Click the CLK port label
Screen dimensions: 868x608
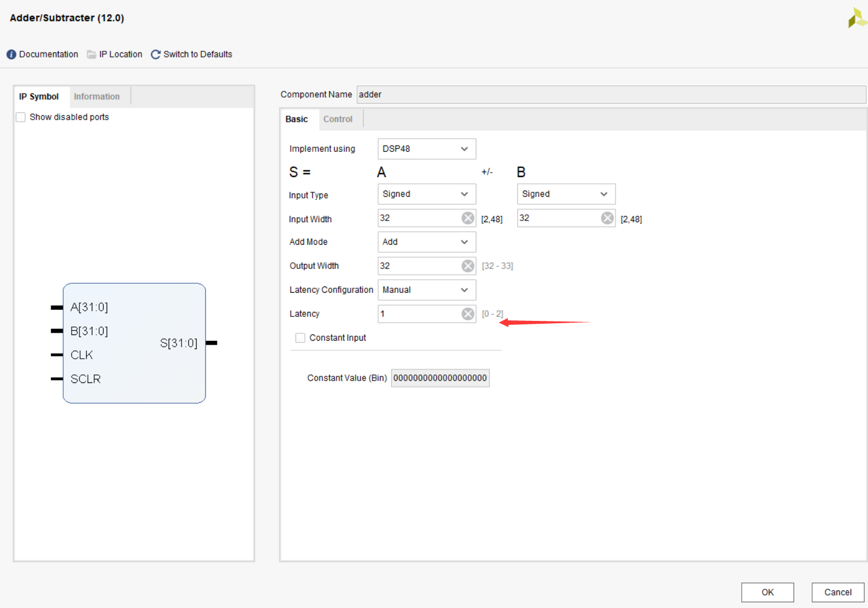click(82, 355)
